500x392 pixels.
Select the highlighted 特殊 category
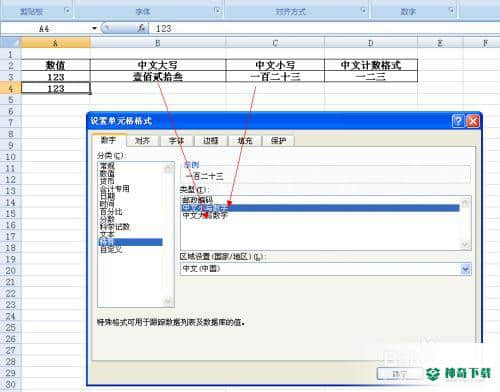pos(130,242)
